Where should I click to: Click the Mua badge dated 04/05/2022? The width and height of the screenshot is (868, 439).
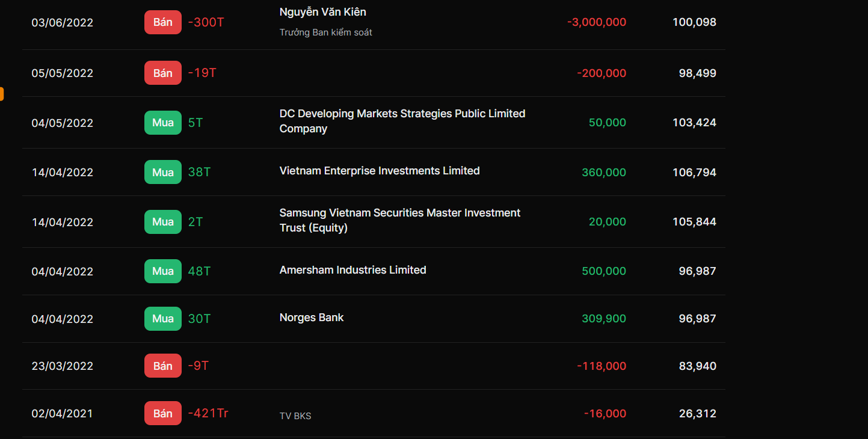click(x=162, y=123)
